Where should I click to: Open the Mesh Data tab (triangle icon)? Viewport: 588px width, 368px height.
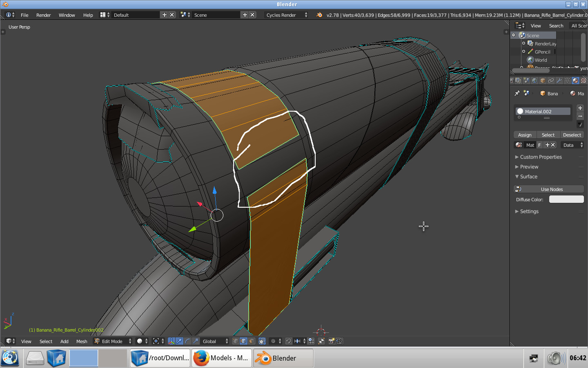[567, 81]
